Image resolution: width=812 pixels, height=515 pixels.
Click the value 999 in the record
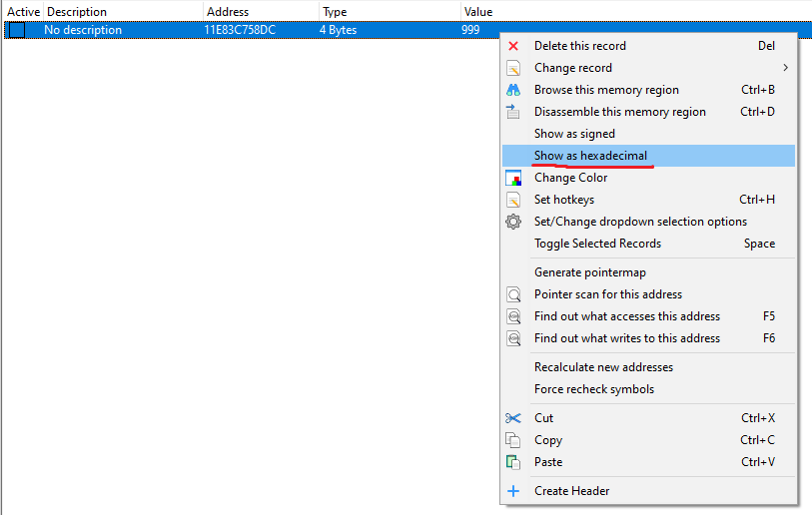point(470,30)
